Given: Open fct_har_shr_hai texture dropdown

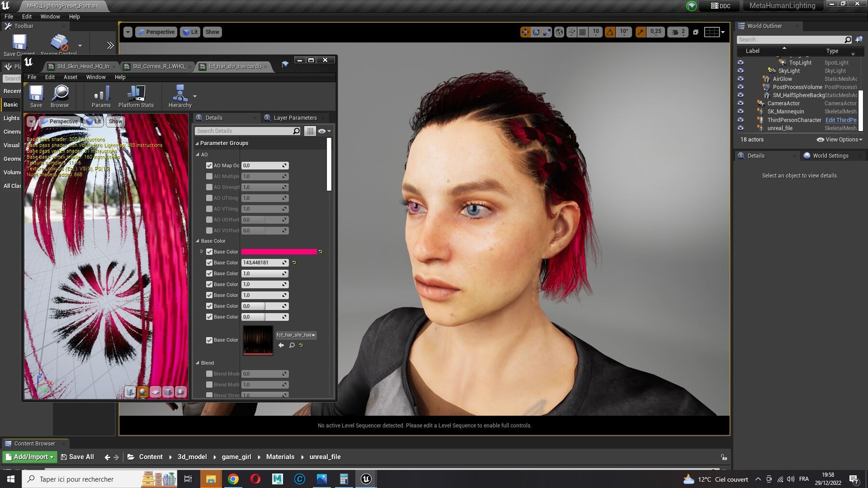Looking at the screenshot, I should [296, 335].
